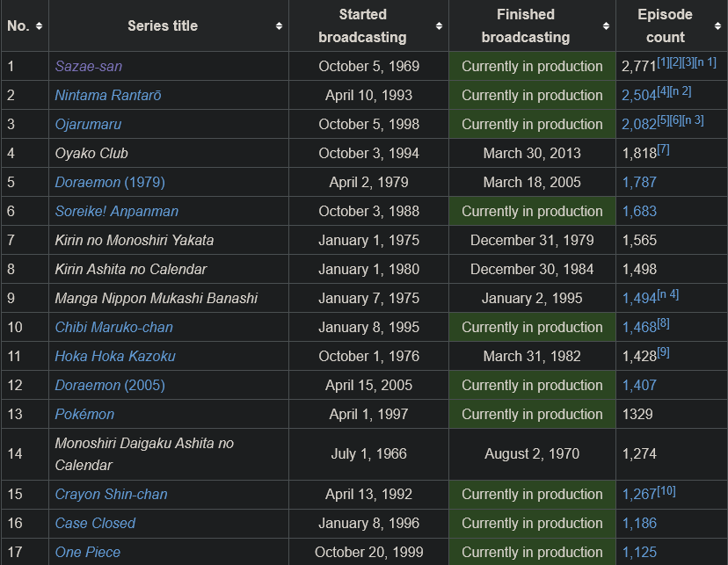
Task: Select the October 5, 1969 start date
Action: pyautogui.click(x=368, y=66)
